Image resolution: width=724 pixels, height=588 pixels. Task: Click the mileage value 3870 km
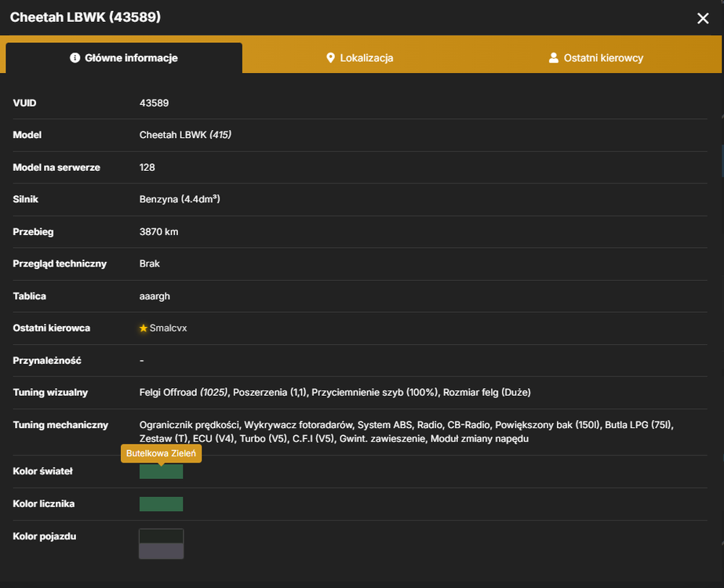pos(158,232)
